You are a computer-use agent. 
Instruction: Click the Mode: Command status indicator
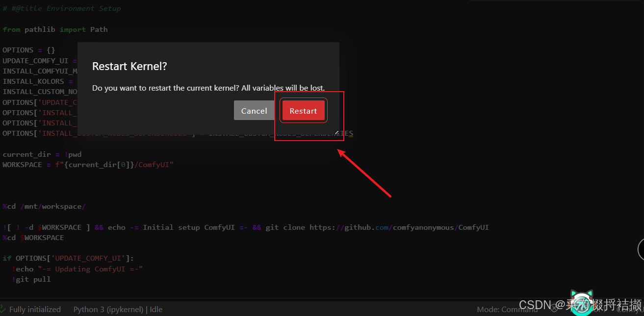pos(507,309)
